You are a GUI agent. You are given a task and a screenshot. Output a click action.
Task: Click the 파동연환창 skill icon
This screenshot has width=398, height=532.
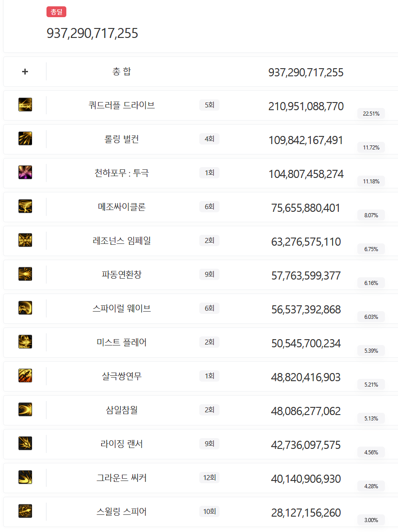[25, 274]
